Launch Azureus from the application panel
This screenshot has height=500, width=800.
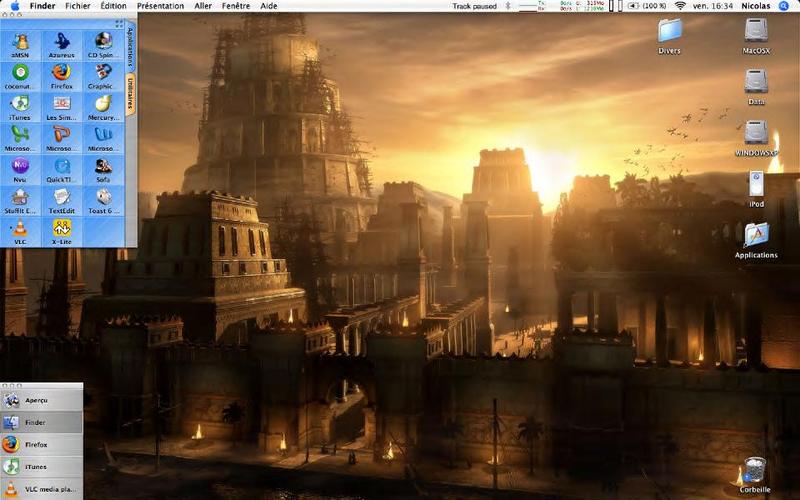pos(62,45)
